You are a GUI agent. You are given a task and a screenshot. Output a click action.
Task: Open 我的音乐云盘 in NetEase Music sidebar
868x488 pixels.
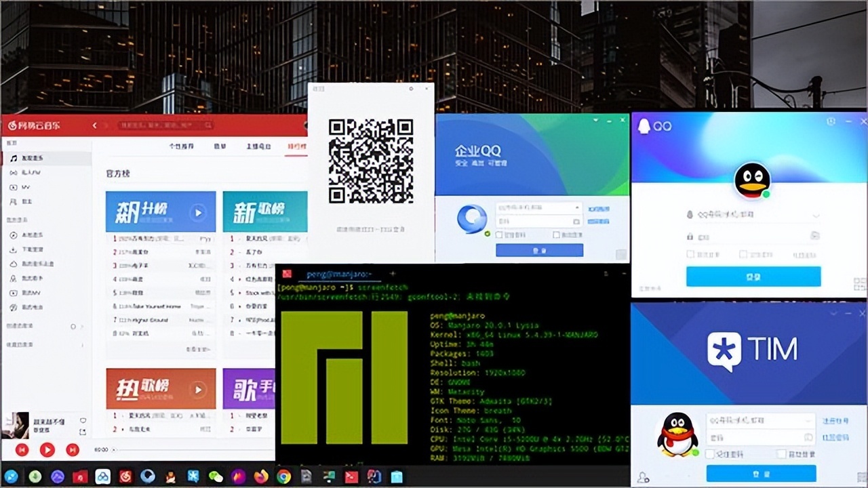pyautogui.click(x=45, y=264)
